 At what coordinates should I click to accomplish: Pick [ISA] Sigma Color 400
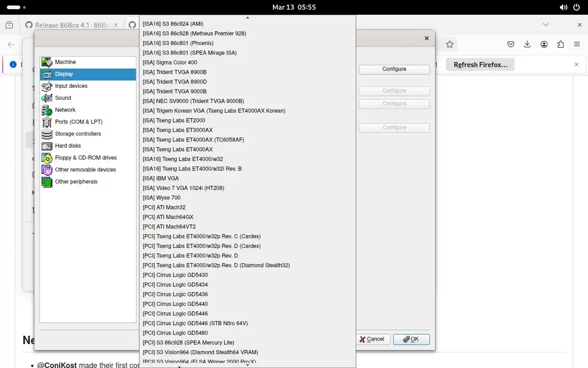pyautogui.click(x=248, y=63)
